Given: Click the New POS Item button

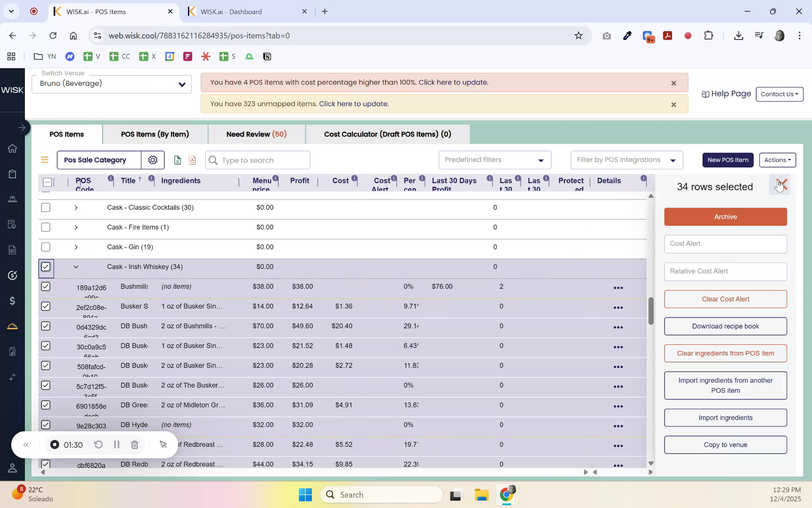Looking at the screenshot, I should pyautogui.click(x=727, y=160).
